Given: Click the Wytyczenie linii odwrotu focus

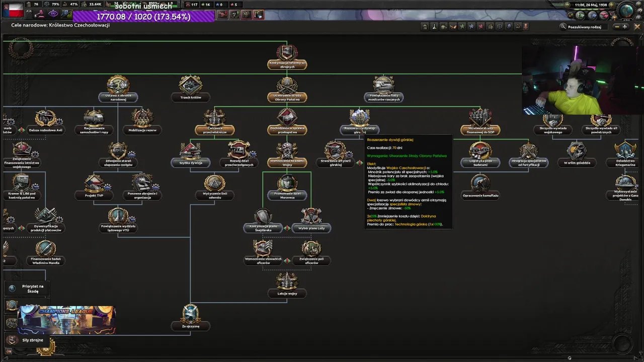Looking at the screenshot, I should coord(215,187).
